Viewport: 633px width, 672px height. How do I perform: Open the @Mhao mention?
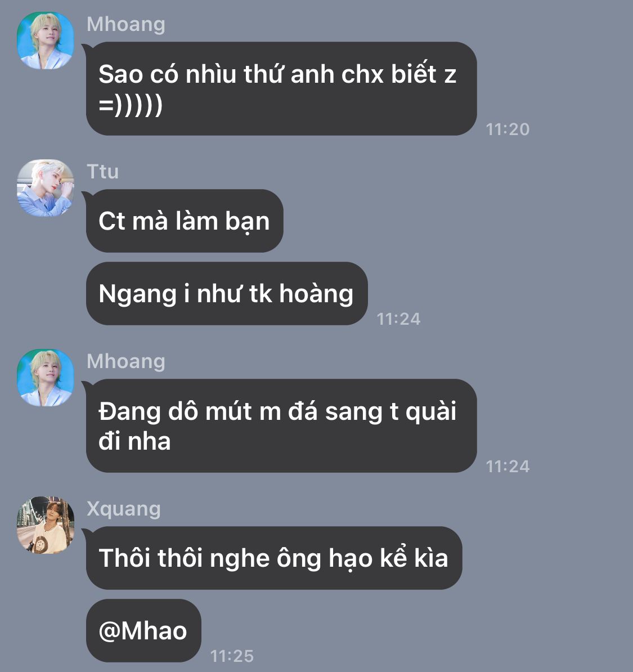143,631
